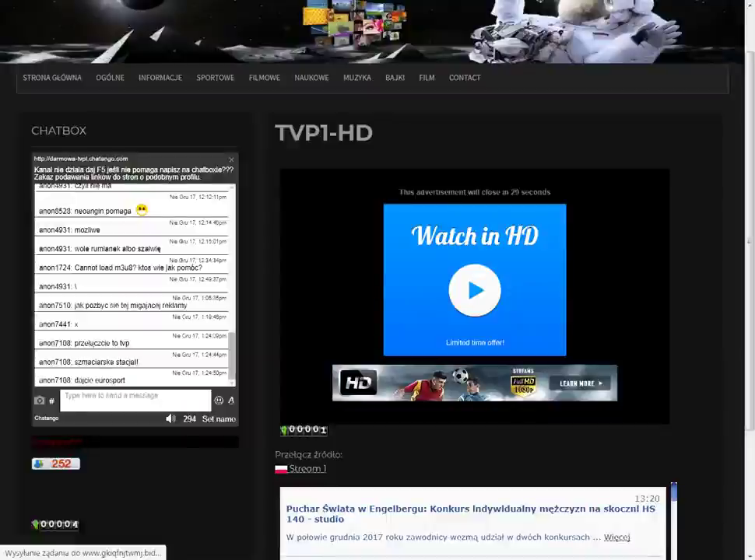The height and width of the screenshot is (560, 755).
Task: Open the STRONA GŁÓWNA menu item
Action: (x=52, y=78)
